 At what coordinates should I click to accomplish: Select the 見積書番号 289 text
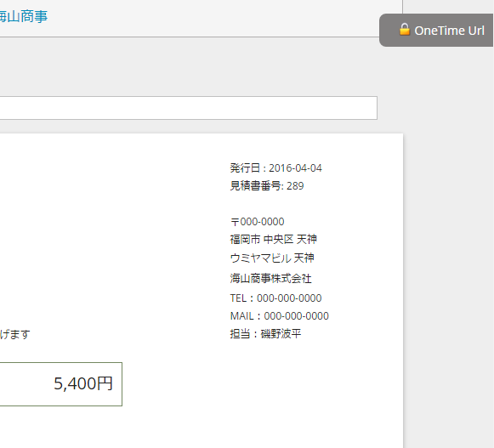tap(267, 186)
